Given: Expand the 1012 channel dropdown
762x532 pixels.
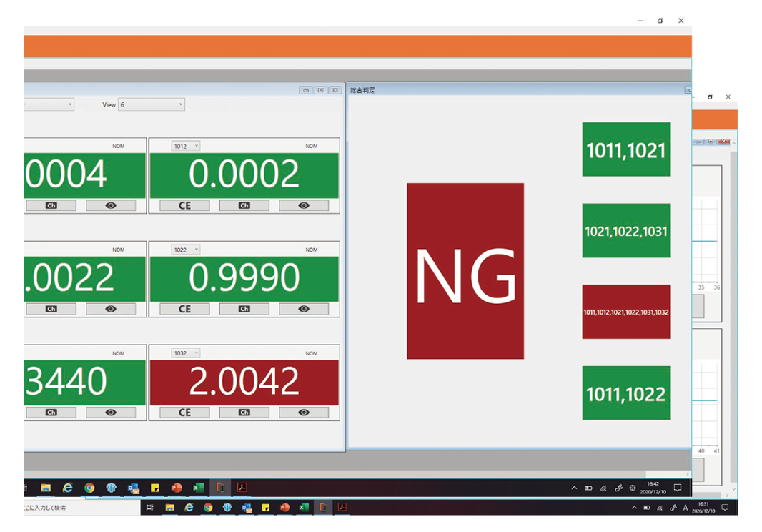Looking at the screenshot, I should point(186,147).
